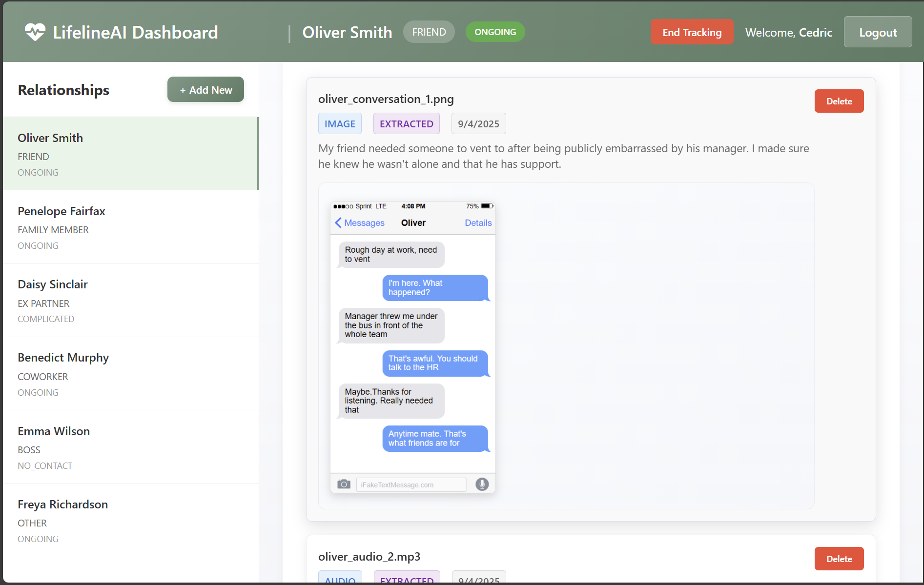Click the 9/4/2025 date tag

478,124
